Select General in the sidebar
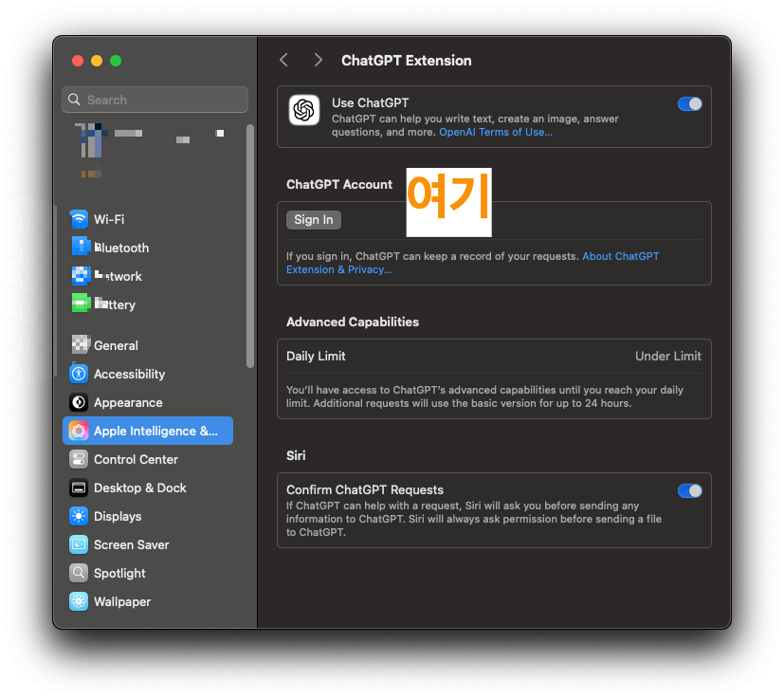Screen dimensions: 784x699 click(148, 345)
